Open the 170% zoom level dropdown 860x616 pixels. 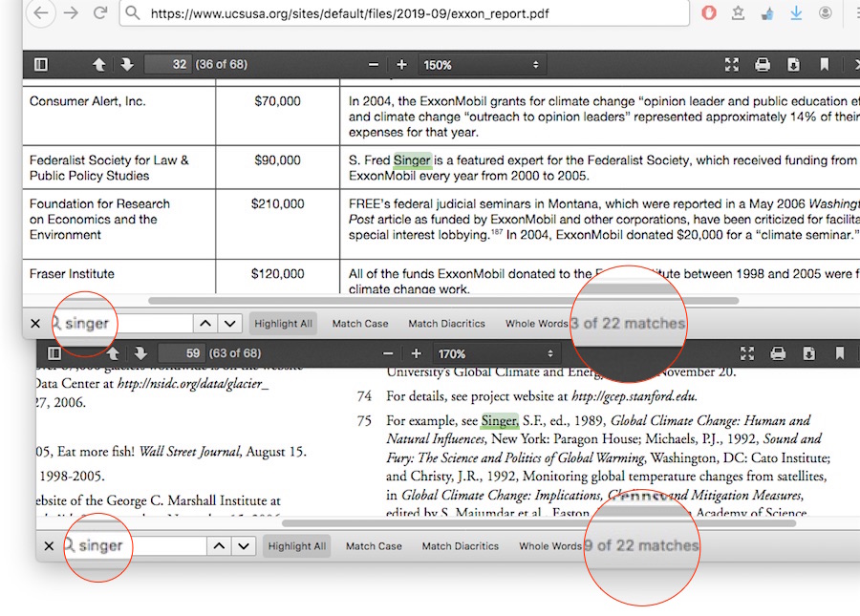[x=494, y=353]
